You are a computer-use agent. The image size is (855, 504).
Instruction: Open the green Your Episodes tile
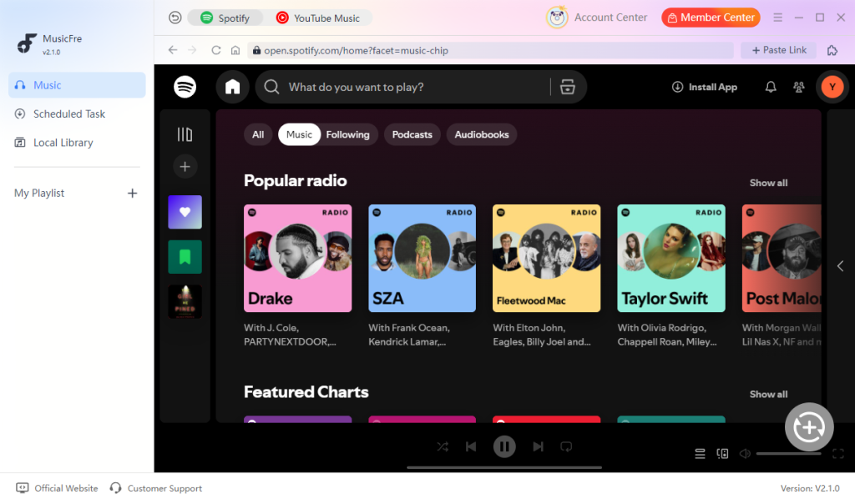click(185, 257)
